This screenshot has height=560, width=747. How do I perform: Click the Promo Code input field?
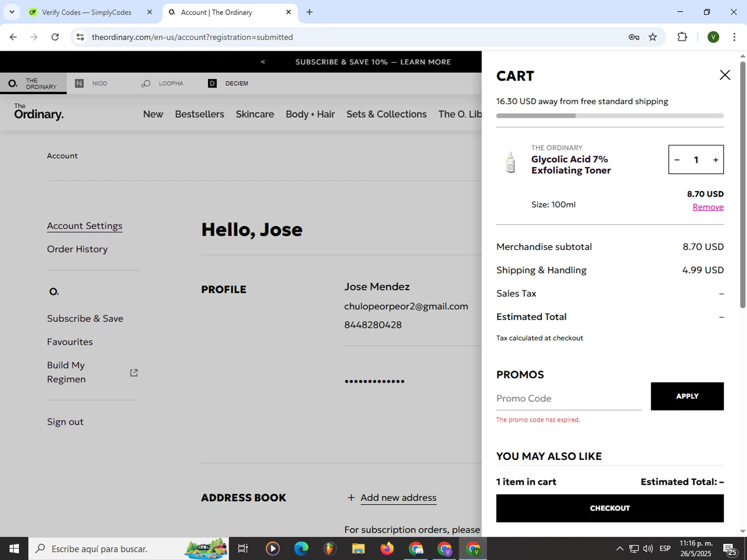pyautogui.click(x=569, y=398)
